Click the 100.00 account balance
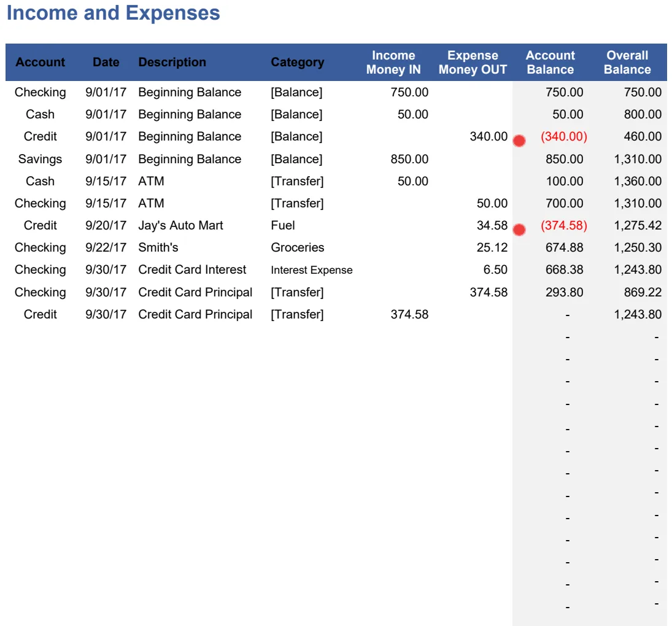The width and height of the screenshot is (672, 626). coord(565,181)
